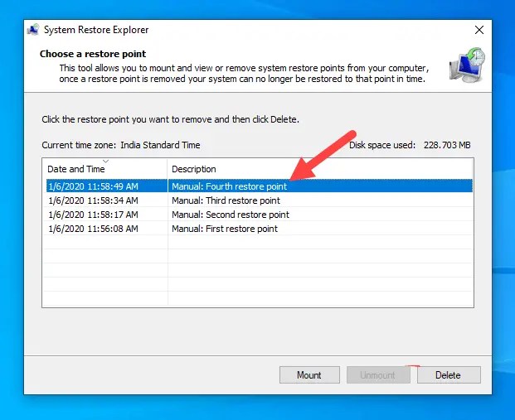Click the System Restore Explorer title bar icon
515x420 pixels.
click(33, 30)
